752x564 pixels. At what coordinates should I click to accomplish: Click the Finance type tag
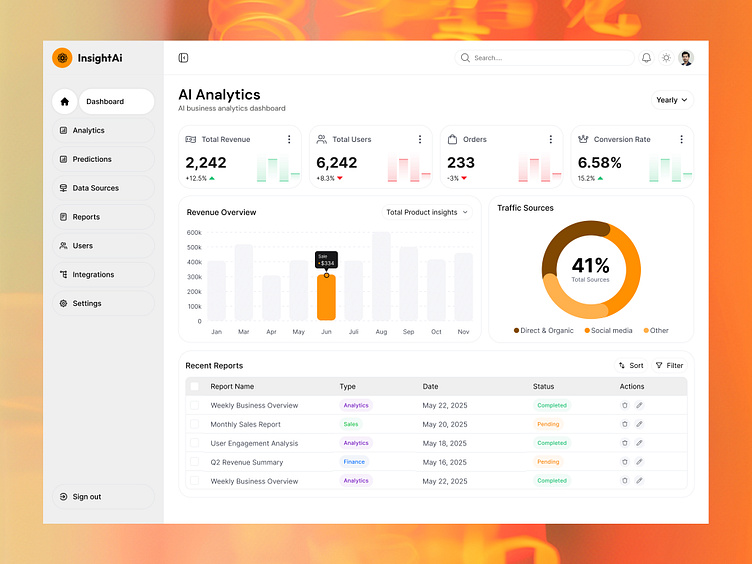[354, 462]
